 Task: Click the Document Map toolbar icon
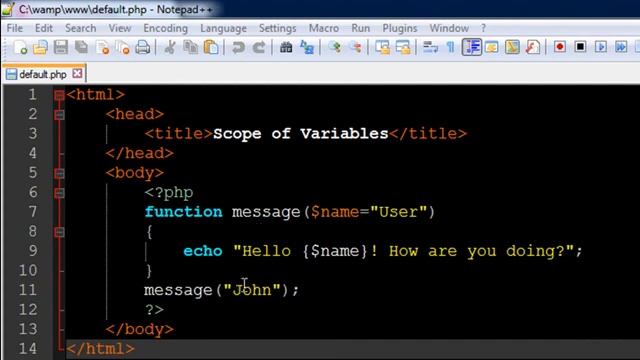tap(512, 47)
